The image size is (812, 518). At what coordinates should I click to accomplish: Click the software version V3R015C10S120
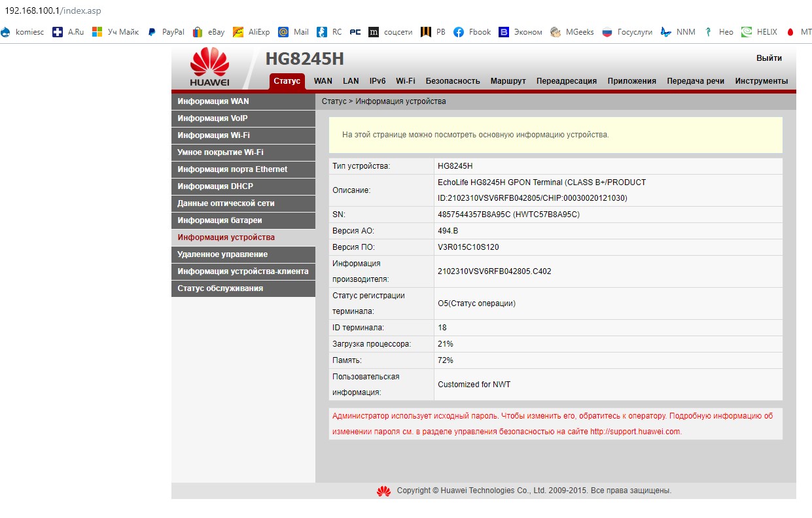point(468,247)
